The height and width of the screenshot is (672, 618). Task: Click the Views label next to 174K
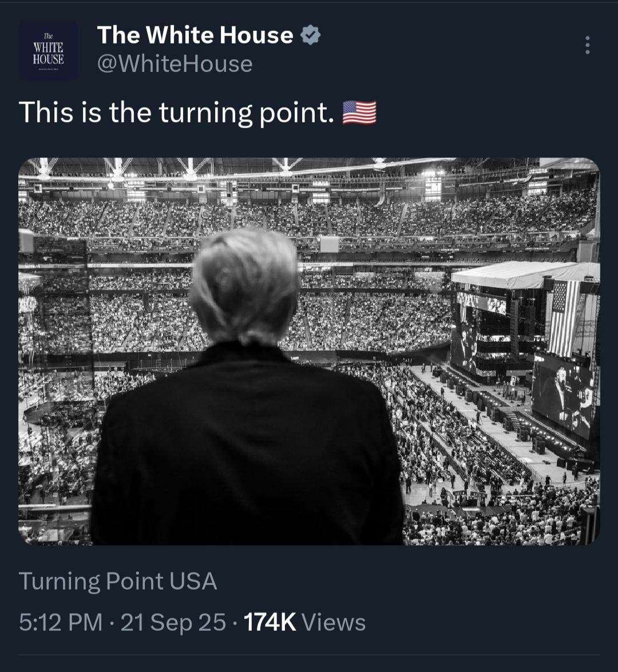pos(333,622)
